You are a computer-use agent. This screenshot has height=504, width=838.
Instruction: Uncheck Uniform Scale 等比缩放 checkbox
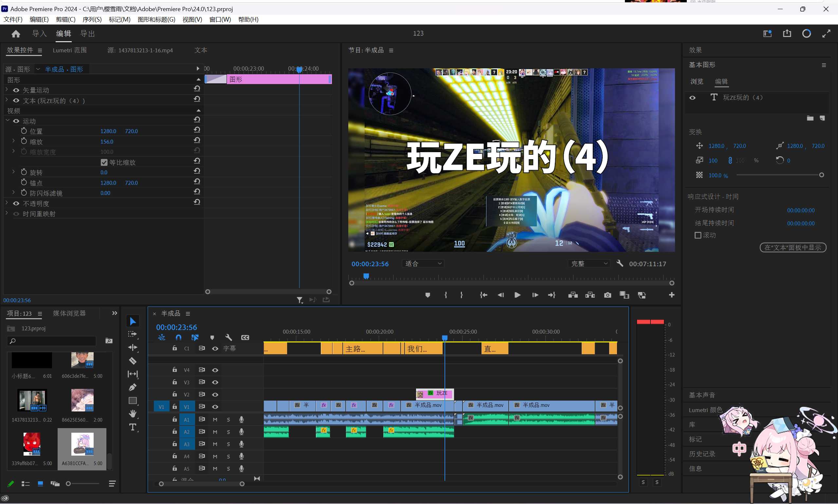click(x=104, y=162)
